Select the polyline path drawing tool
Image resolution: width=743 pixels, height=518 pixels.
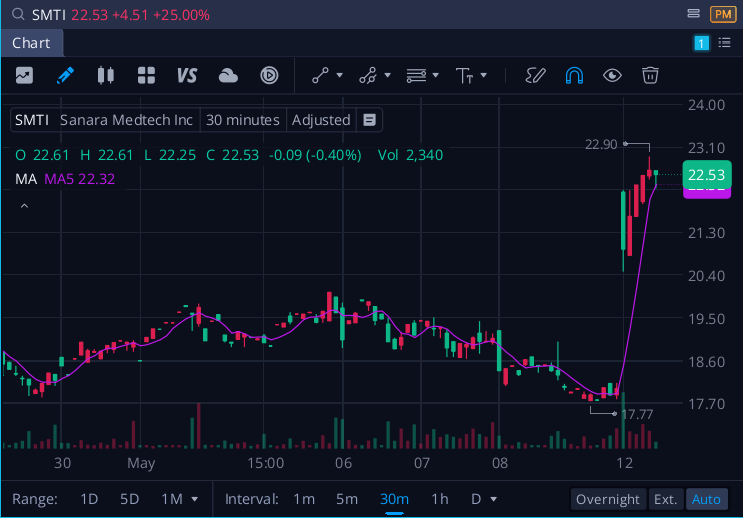(x=368, y=75)
